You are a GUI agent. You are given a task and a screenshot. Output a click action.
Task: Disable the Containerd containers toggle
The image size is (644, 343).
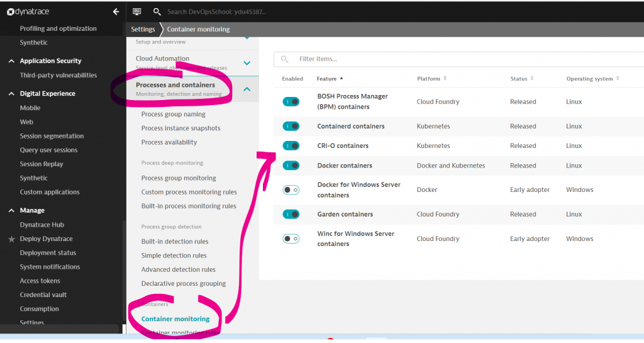(291, 127)
